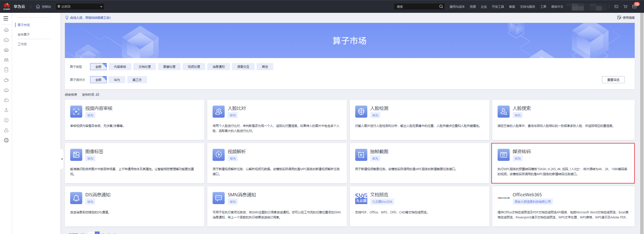Click the DIS消息通知 bell icon
Screen dimensions: 644x234
tap(76, 198)
